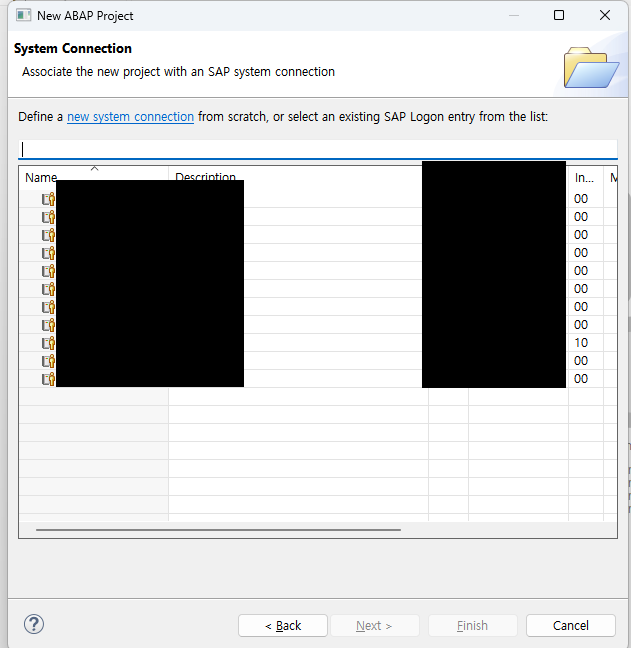Click the Description column header
This screenshot has height=648, width=631.
pos(295,178)
